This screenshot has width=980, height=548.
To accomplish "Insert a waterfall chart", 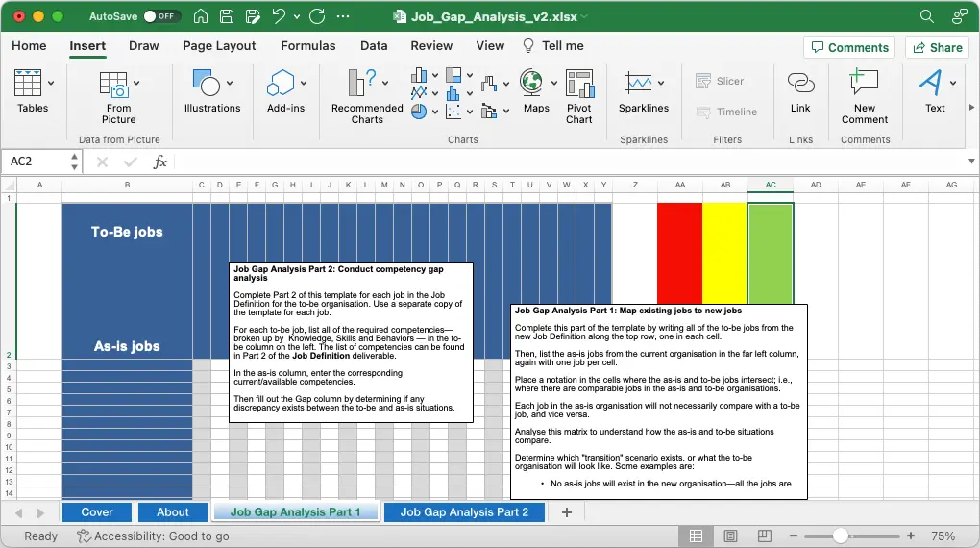I will pos(489,84).
